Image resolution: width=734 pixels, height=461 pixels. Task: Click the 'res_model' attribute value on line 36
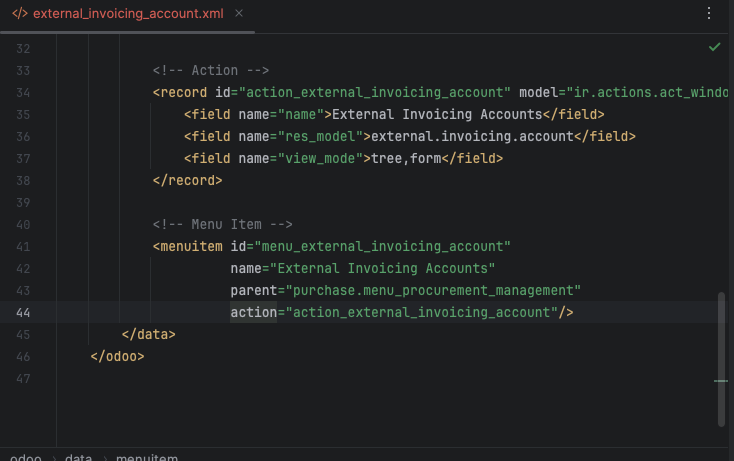click(321, 137)
